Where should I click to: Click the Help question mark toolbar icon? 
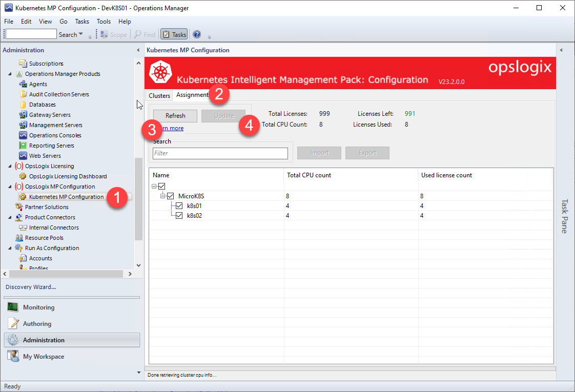[197, 34]
